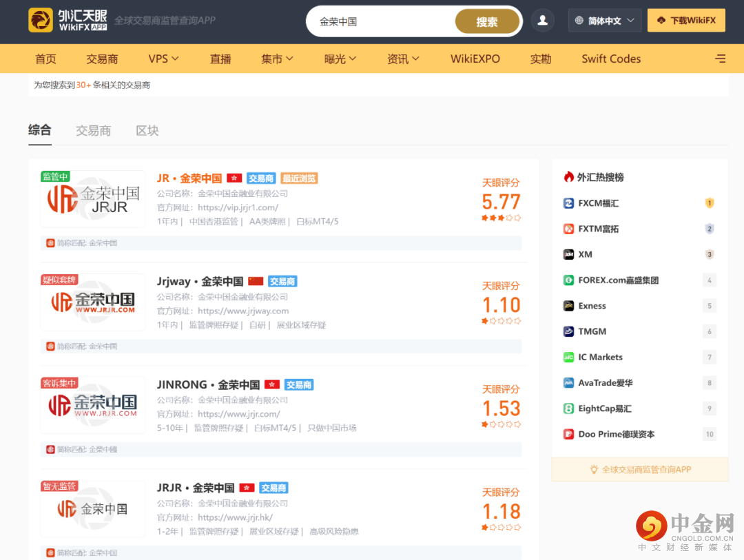Screen dimensions: 744x560
Task: Click the 搜索 search button
Action: 487,21
